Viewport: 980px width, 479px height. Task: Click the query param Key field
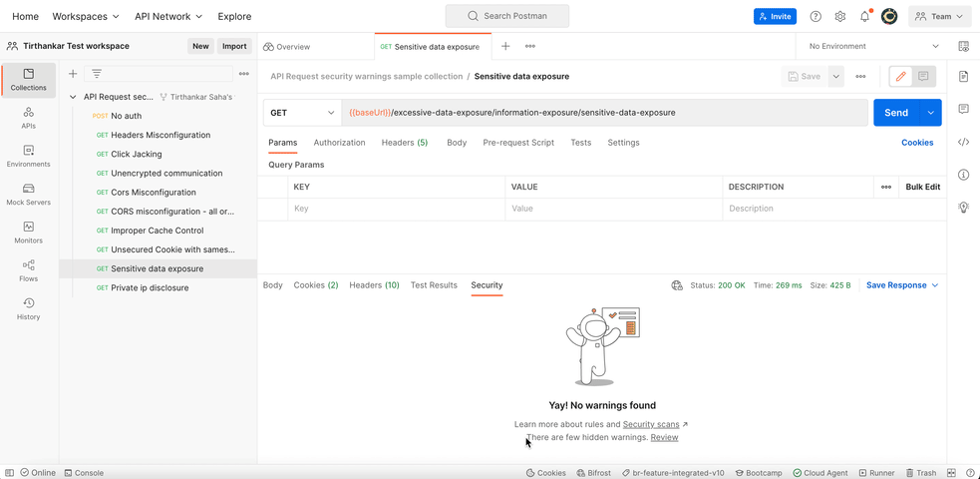point(396,209)
